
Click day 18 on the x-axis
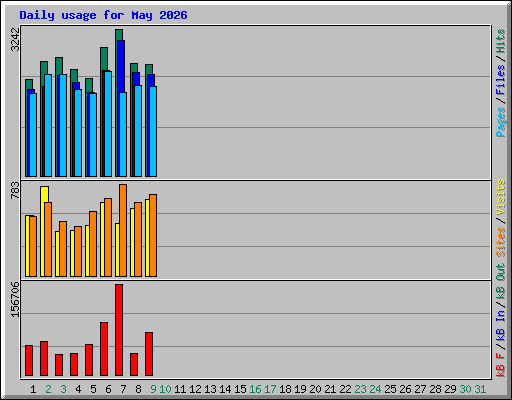[285, 389]
